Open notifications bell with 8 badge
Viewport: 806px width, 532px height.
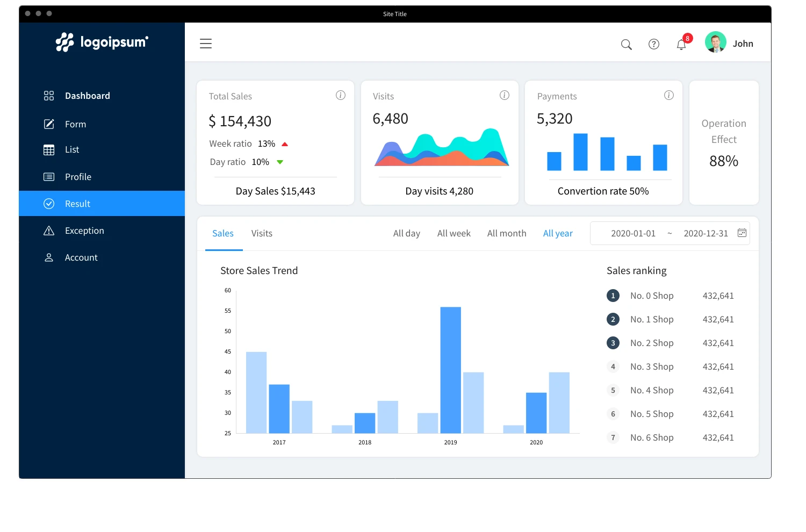tap(681, 45)
